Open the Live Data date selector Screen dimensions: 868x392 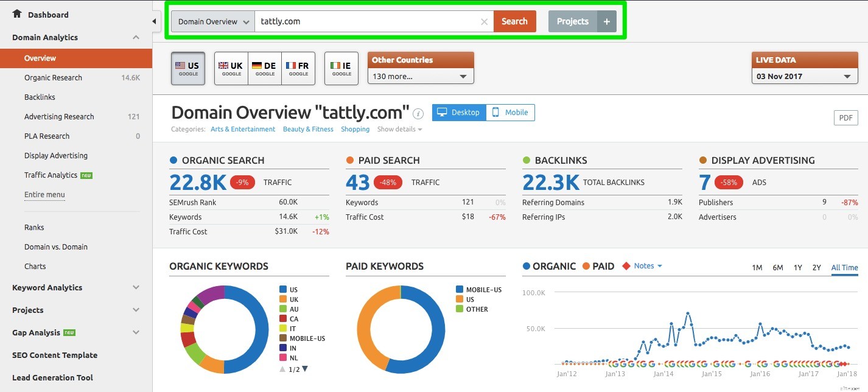(x=804, y=76)
